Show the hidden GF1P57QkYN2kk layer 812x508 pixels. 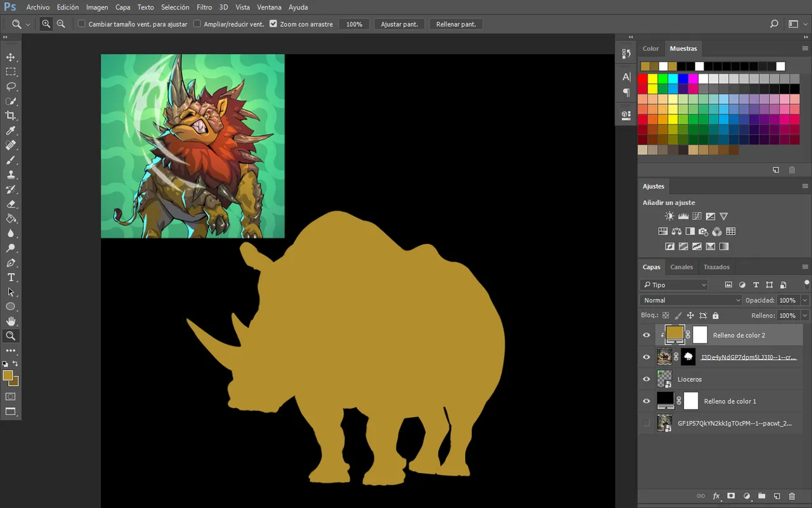646,423
